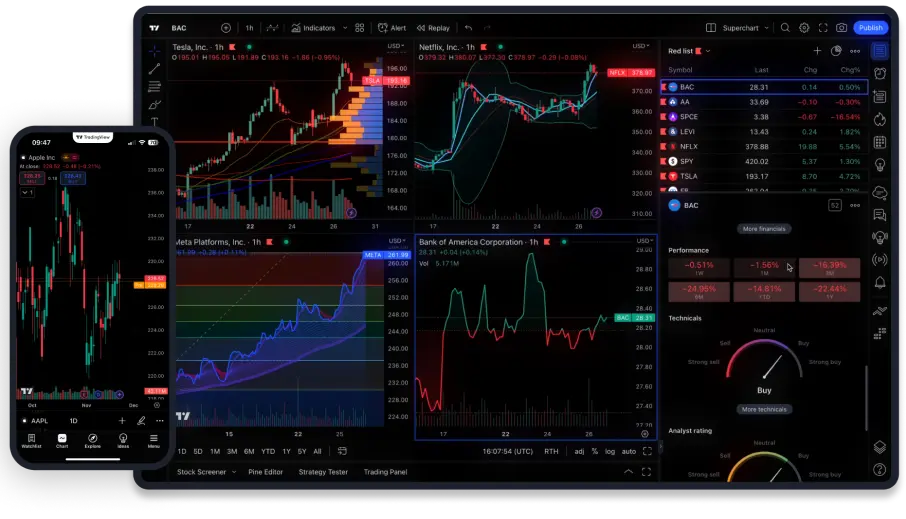Open the Red list watchlist dropdown
Image resolution: width=906 pixels, height=519 pixels.
coord(689,51)
